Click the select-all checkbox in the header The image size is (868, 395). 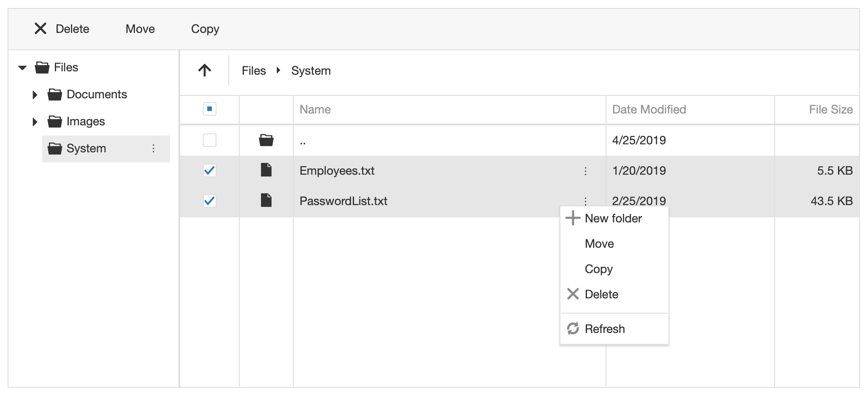209,109
